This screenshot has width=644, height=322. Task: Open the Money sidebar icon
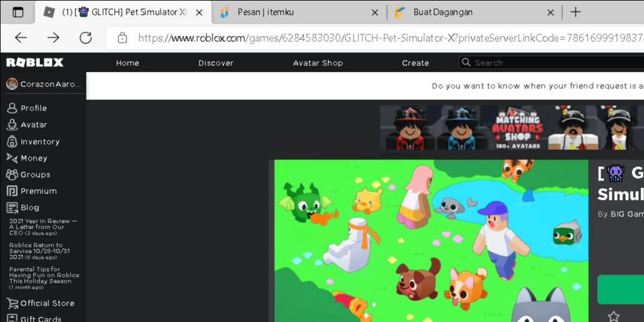coord(11,158)
